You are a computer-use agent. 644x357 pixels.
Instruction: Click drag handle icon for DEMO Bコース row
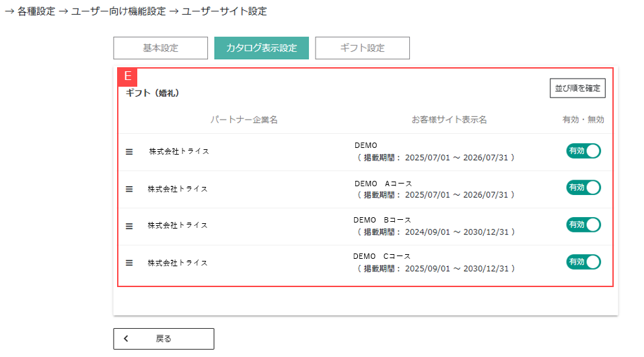coord(130,226)
